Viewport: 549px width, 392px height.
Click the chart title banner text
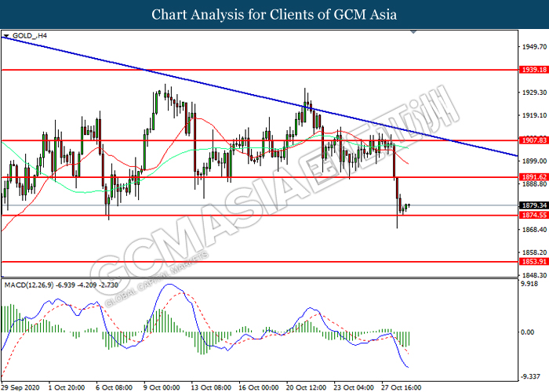[274, 14]
